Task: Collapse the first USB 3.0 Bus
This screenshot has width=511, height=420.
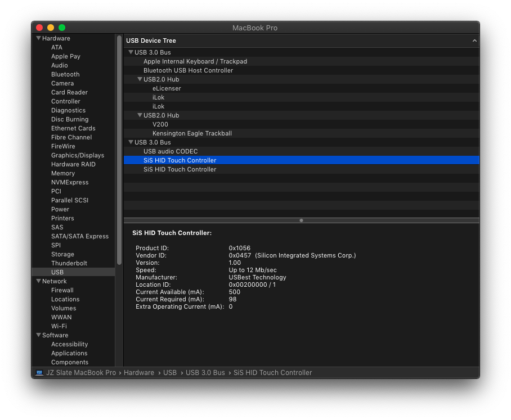Action: pyautogui.click(x=131, y=52)
